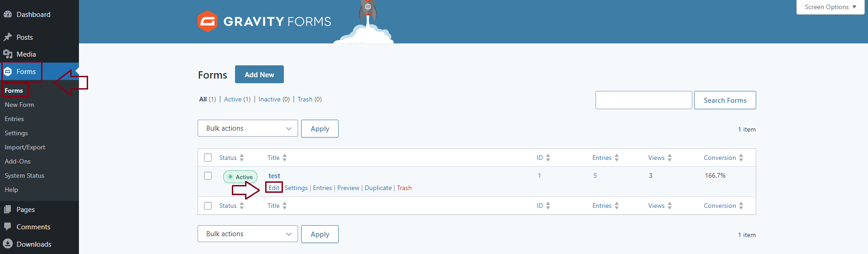
Task: Click sort arrows beside bottom Entries header
Action: (617, 206)
